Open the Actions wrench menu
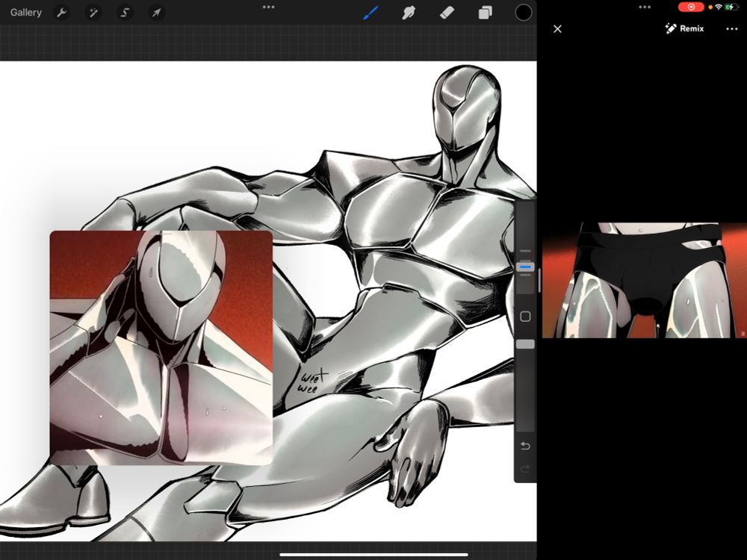The width and height of the screenshot is (747, 560). click(x=61, y=13)
